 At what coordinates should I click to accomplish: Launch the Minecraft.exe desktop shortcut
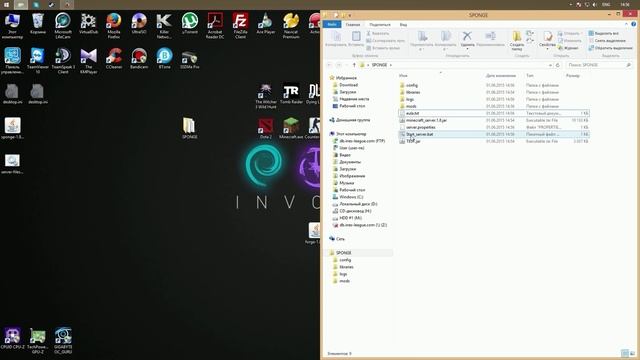pyautogui.click(x=291, y=128)
